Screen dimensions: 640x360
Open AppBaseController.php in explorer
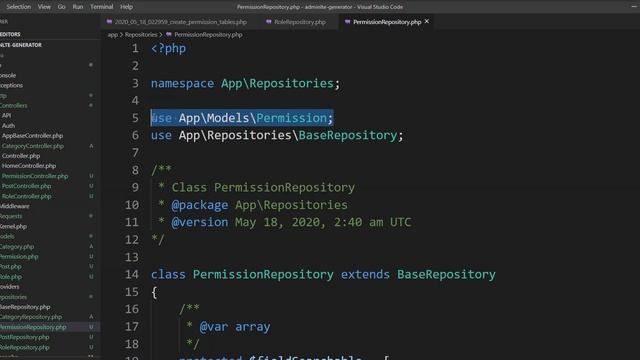click(x=32, y=136)
